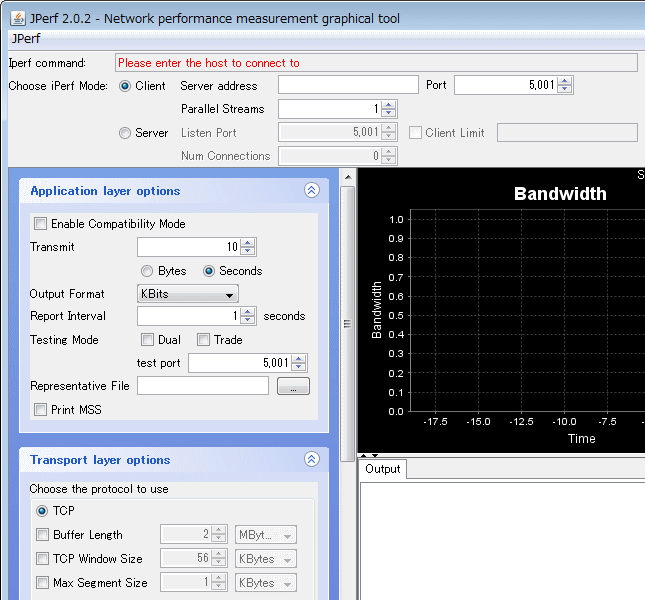Switch to the Output tab
This screenshot has height=600, width=645.
coord(383,469)
